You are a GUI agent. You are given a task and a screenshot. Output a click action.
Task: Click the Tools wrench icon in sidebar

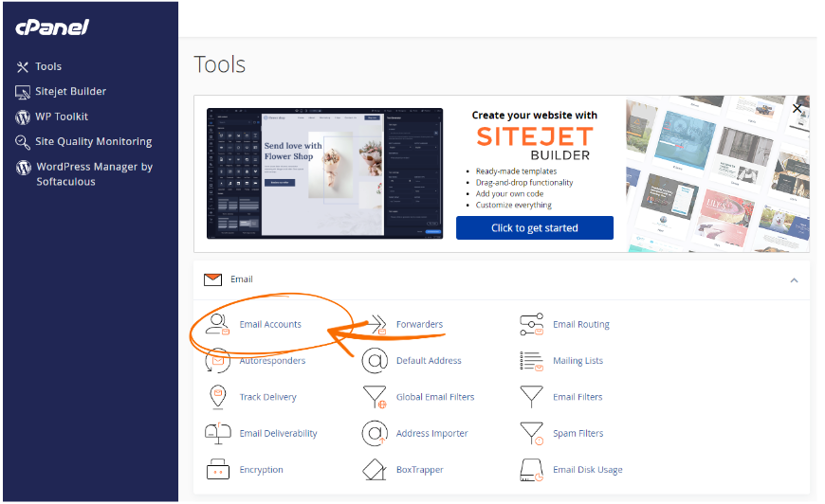click(x=23, y=67)
